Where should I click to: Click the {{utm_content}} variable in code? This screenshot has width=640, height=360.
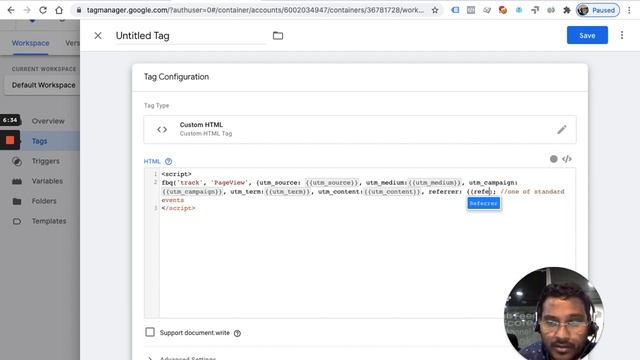pos(393,191)
